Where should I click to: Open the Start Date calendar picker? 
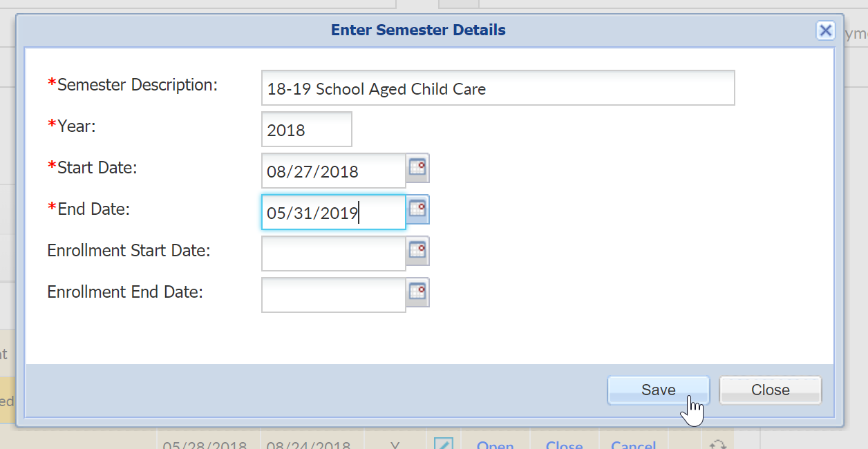click(x=417, y=168)
